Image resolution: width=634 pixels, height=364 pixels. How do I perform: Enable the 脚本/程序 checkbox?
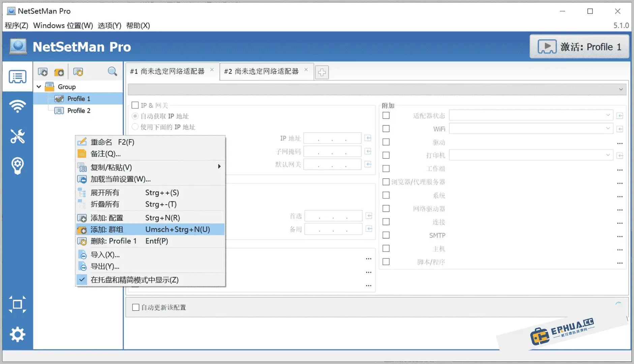point(386,262)
